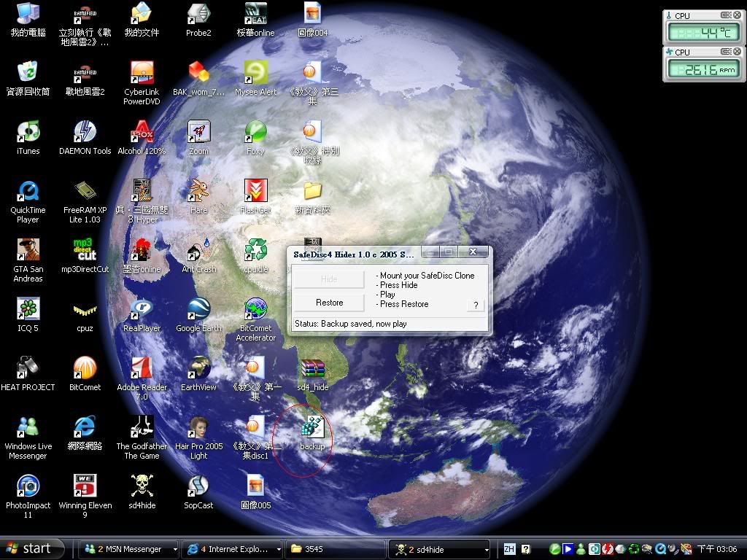
Task: Select the 圖像005 image file
Action: (256, 486)
